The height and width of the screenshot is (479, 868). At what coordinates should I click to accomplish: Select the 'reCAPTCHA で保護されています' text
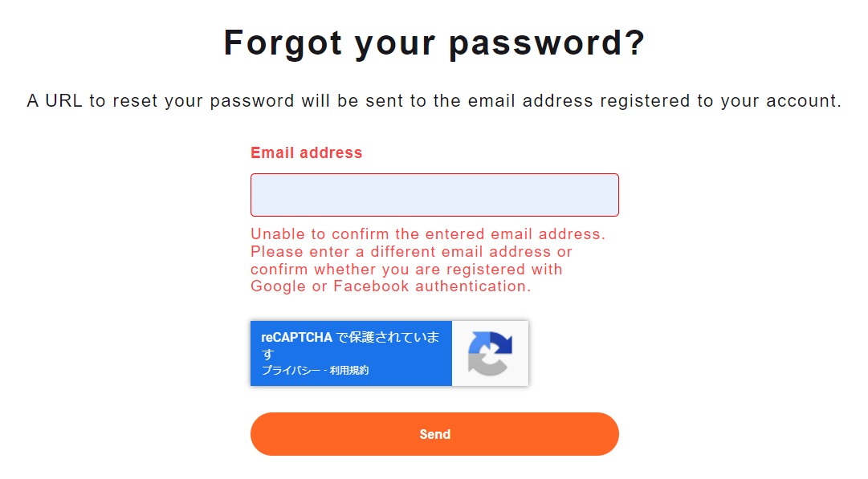[x=350, y=344]
